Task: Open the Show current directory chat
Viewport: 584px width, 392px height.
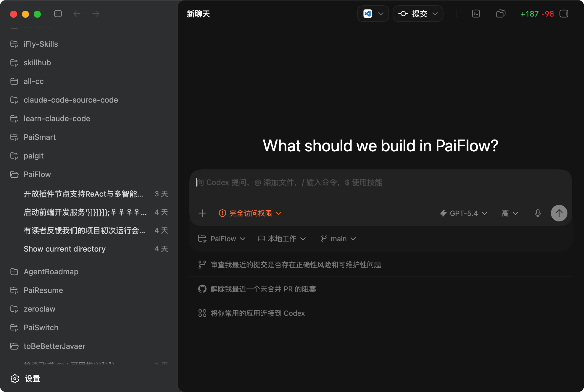Action: 89,249
